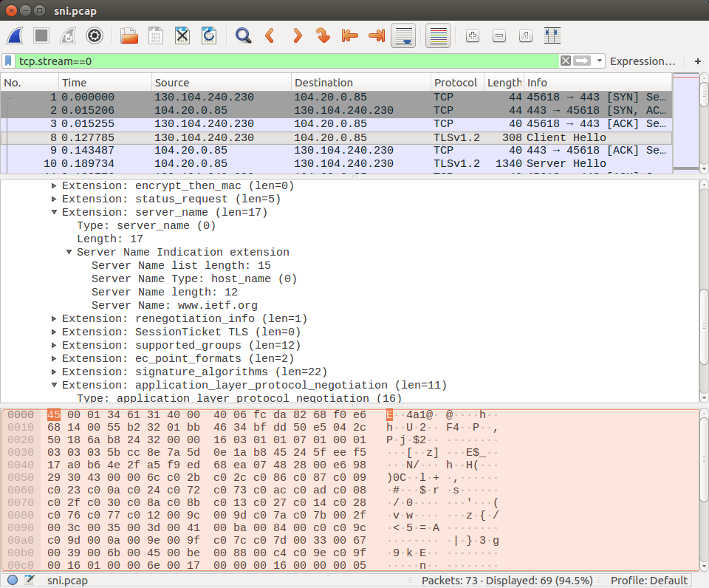Sort packets by the Protocol column

pyautogui.click(x=457, y=83)
